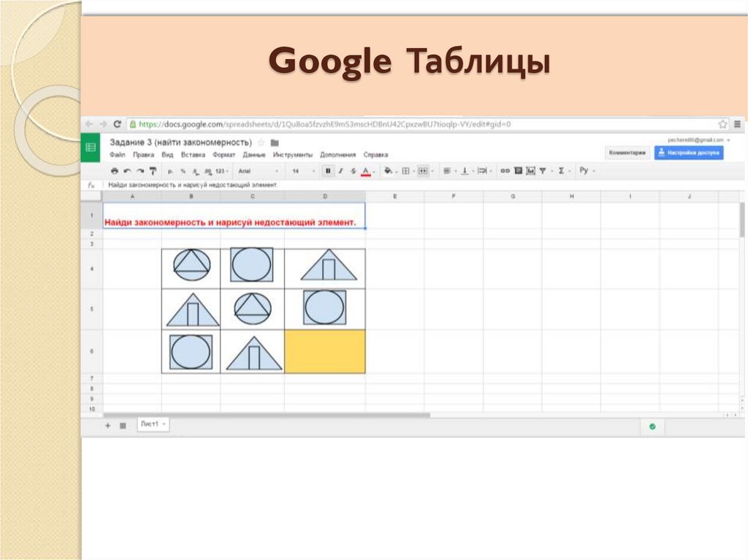Click the Google Sheets home icon

[91, 147]
